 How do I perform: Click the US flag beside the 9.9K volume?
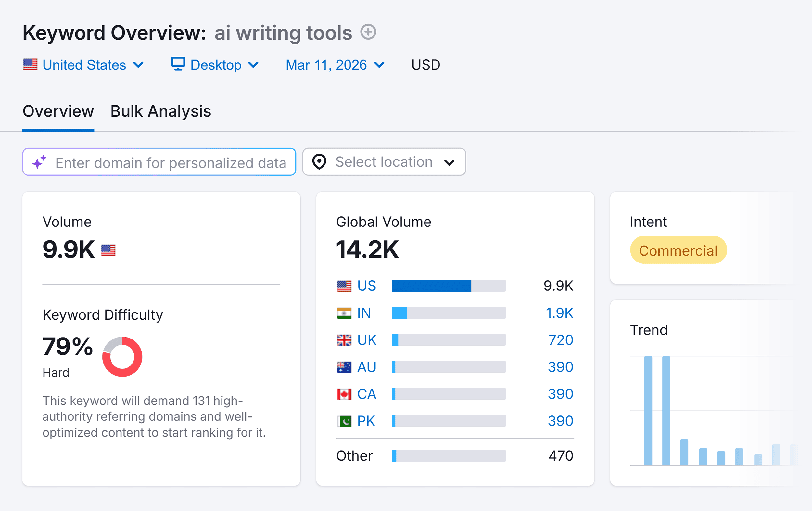click(x=108, y=250)
